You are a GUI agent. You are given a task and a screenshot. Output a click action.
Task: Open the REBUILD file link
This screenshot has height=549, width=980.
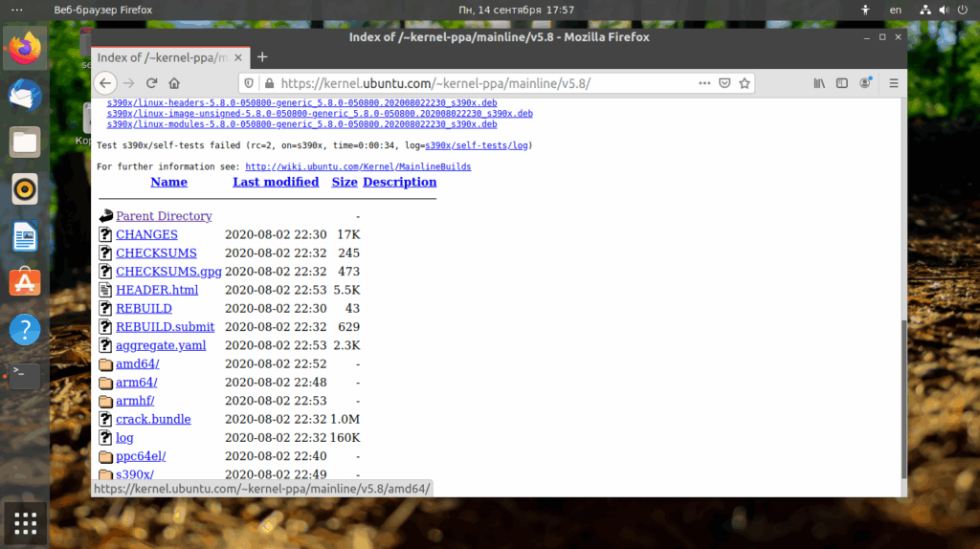pos(144,309)
